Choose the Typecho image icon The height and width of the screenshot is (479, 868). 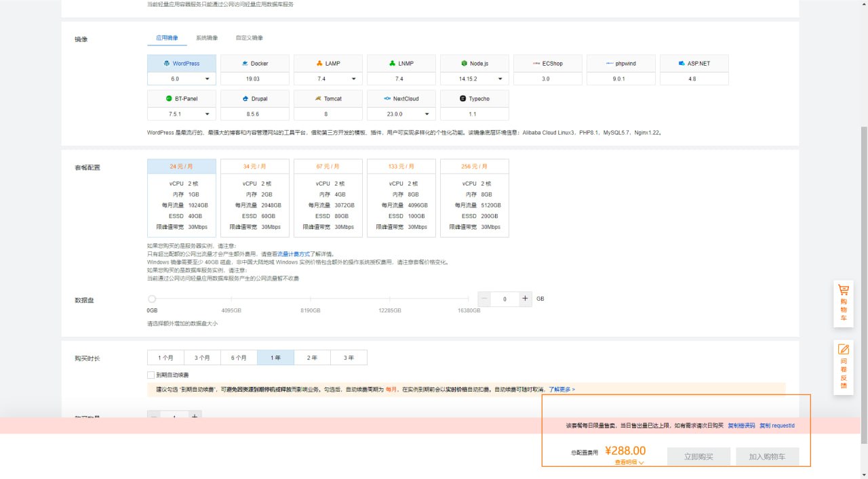(x=462, y=98)
